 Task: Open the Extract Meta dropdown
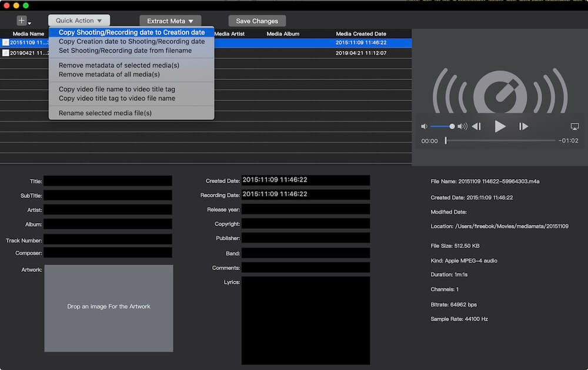click(171, 21)
